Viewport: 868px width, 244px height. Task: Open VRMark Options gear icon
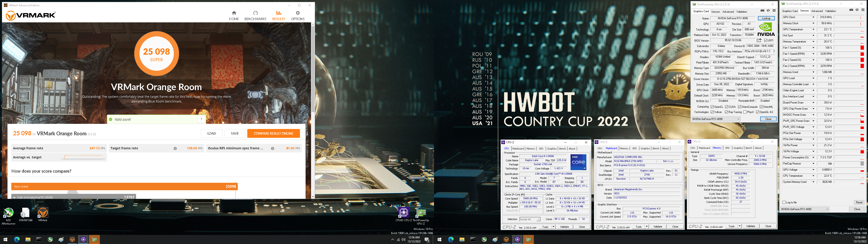click(297, 13)
